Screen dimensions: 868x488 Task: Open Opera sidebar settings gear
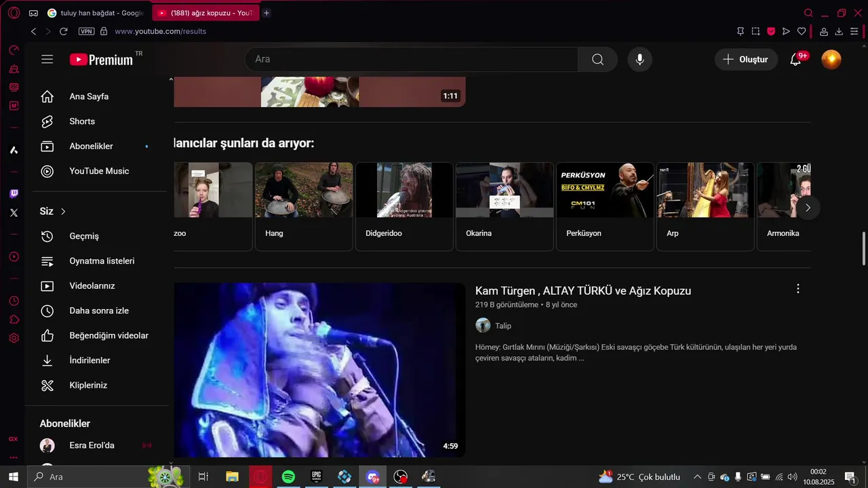point(14,338)
